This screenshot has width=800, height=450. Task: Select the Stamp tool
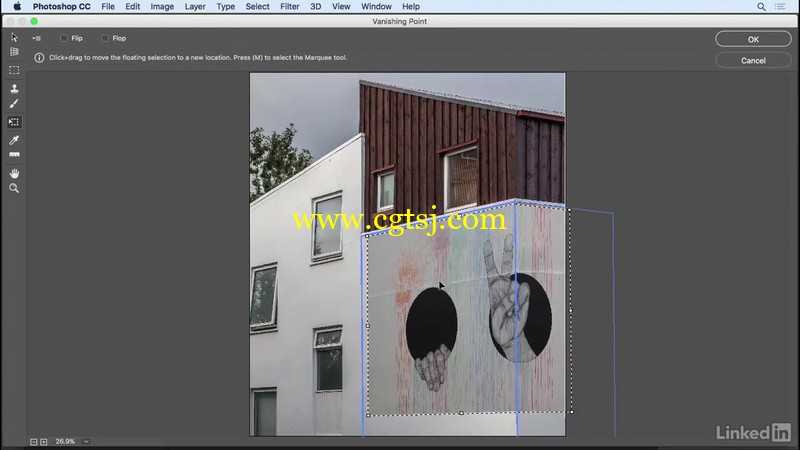(14, 88)
